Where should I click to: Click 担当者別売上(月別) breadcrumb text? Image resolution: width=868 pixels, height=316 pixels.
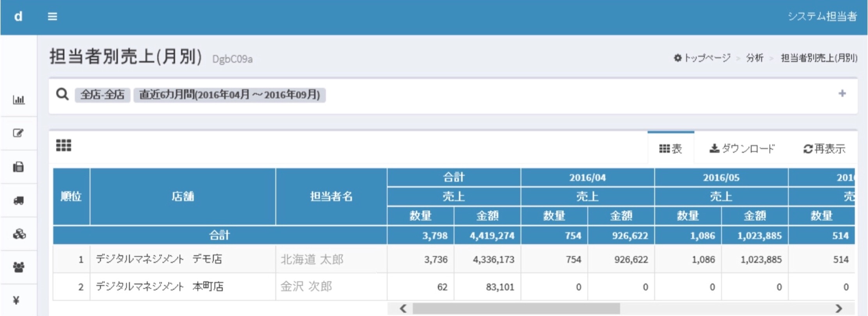(819, 58)
